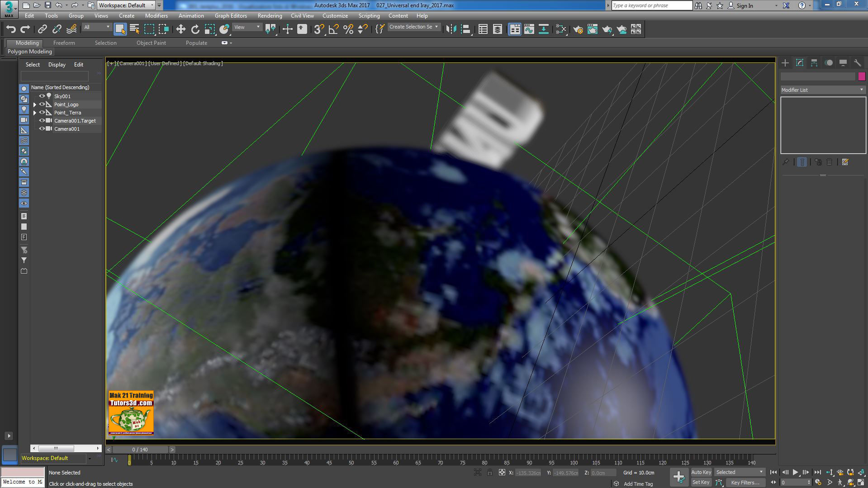Open the Render Setup dialog
Image resolution: width=868 pixels, height=488 pixels.
[578, 29]
